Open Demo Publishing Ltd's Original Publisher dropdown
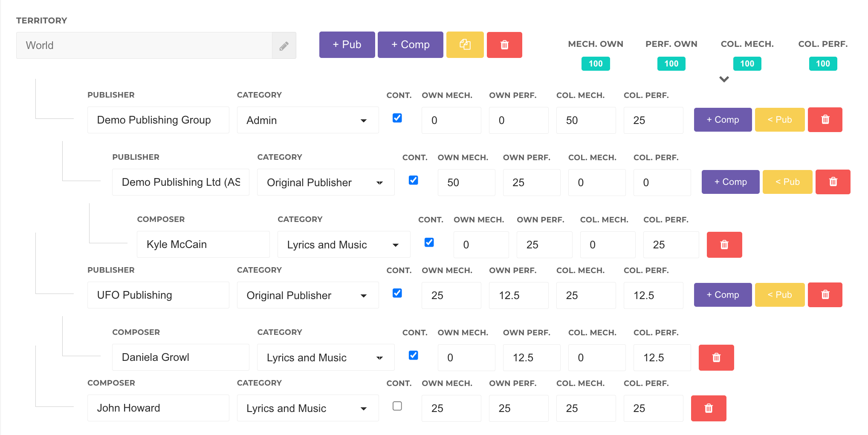 (326, 182)
